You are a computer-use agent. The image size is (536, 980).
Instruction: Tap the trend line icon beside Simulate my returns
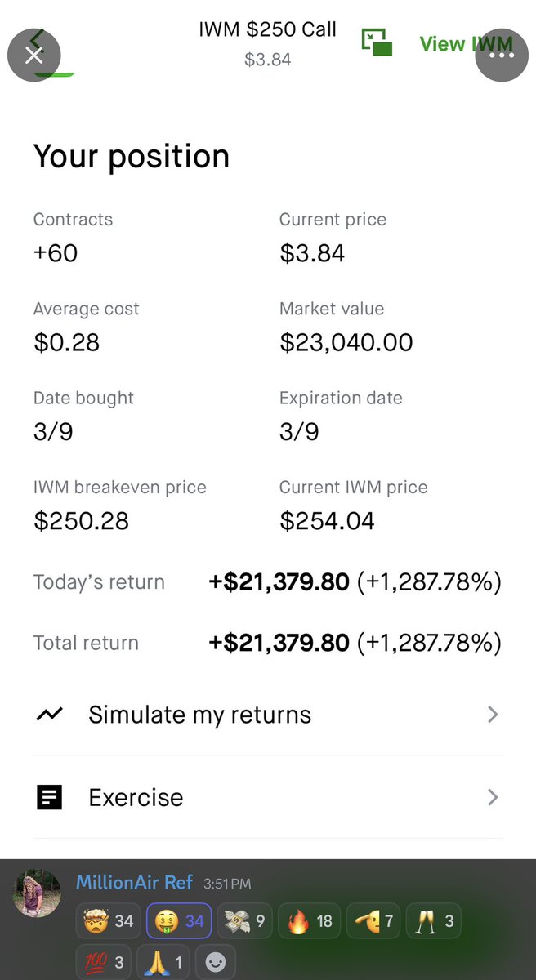pyautogui.click(x=49, y=715)
